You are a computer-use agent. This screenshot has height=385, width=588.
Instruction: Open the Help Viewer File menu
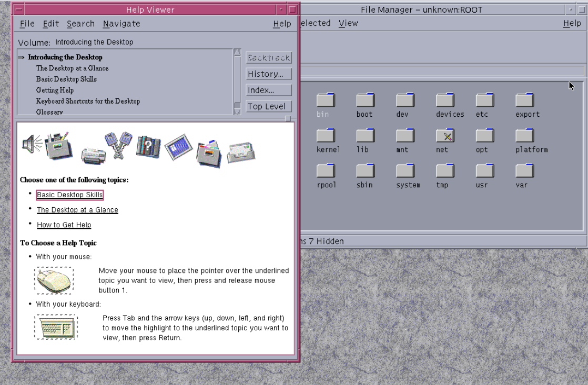(x=27, y=24)
